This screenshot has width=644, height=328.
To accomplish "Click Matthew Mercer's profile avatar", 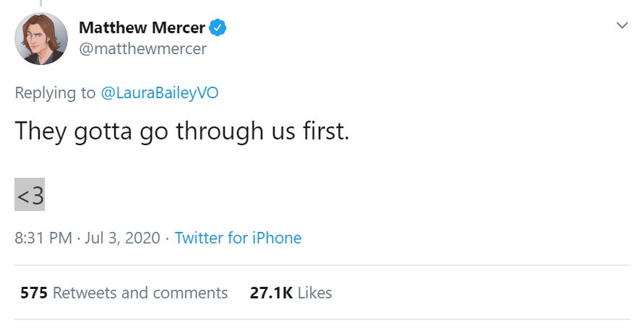I will coord(41,39).
